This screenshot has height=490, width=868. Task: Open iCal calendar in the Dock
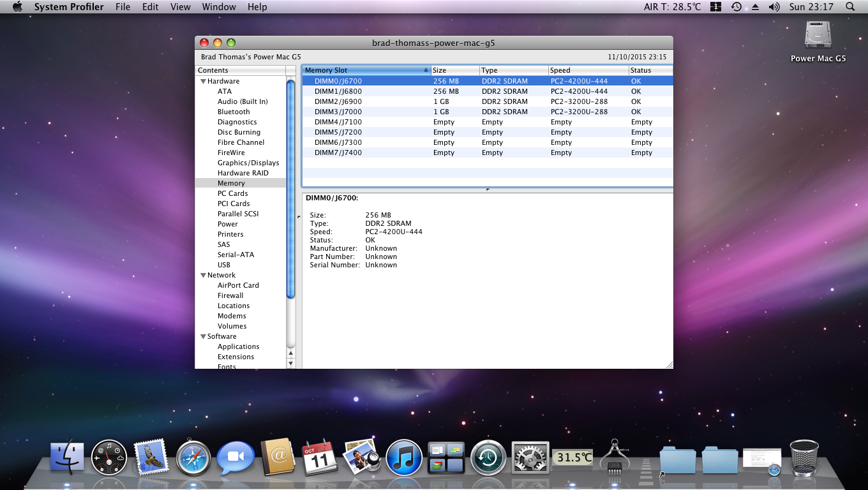tap(320, 457)
